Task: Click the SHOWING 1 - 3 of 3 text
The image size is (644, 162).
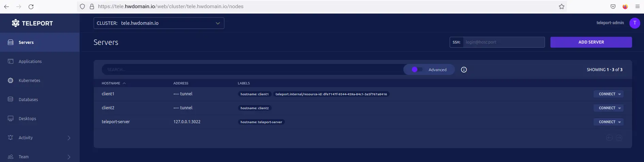Action: point(605,69)
